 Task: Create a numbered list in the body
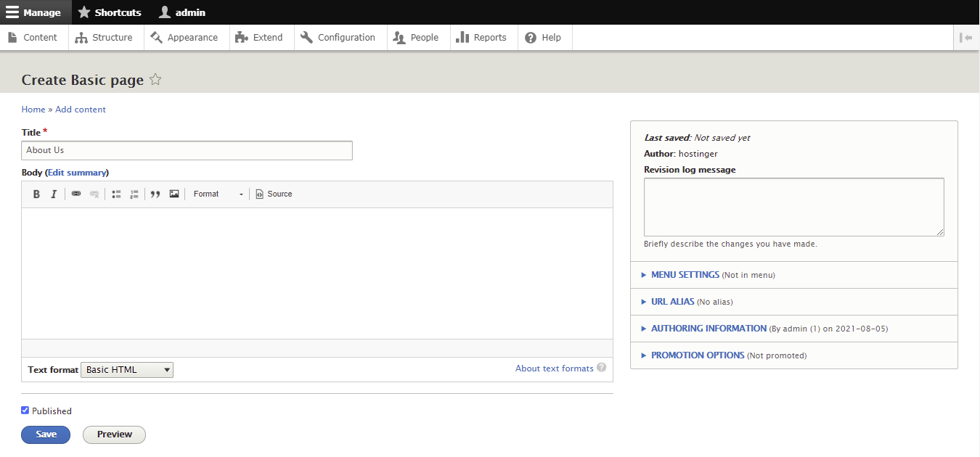coord(134,194)
